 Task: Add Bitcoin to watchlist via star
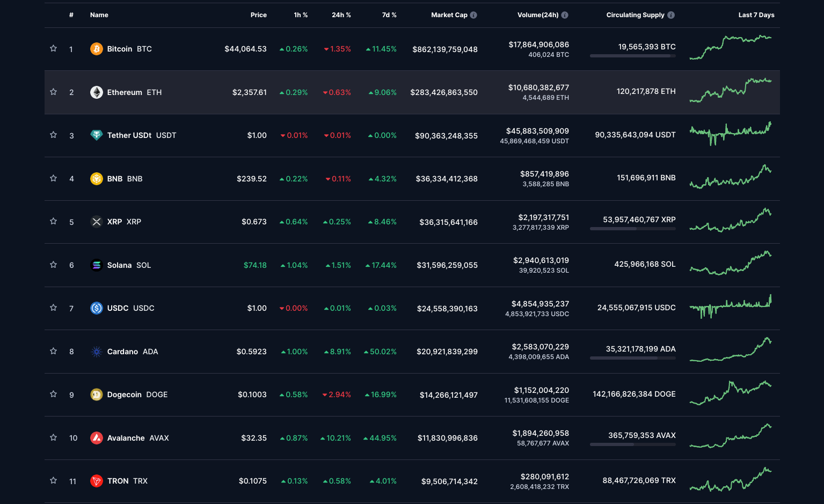[53, 49]
